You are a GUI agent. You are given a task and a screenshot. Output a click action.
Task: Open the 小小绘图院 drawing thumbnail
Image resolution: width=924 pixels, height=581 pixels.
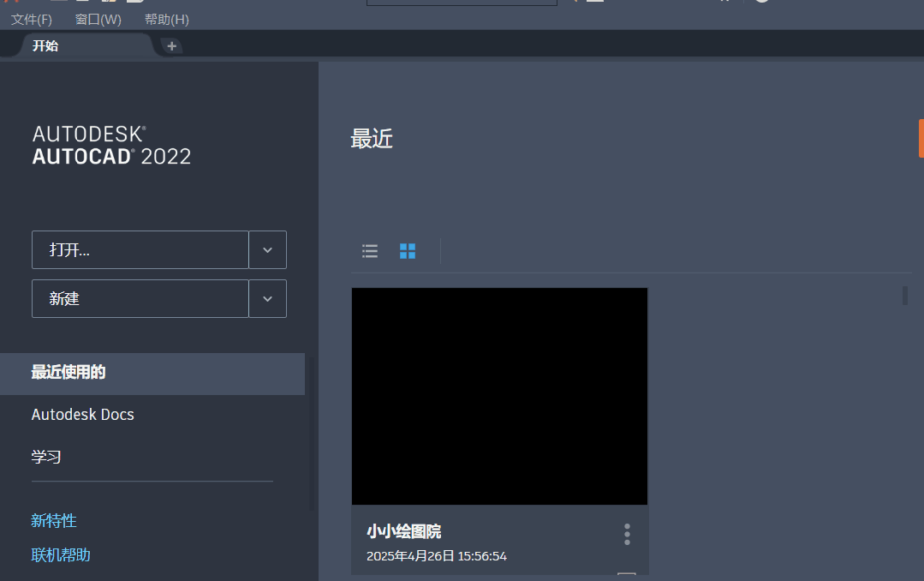coord(500,397)
